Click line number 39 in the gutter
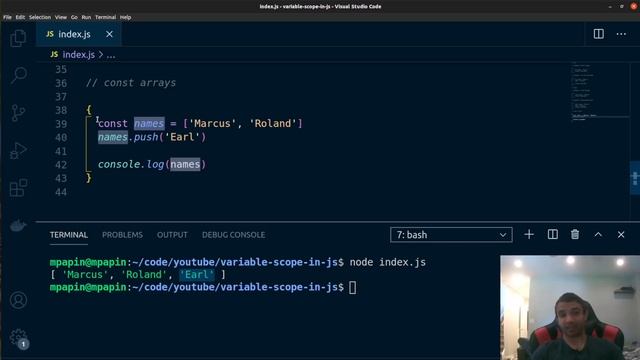640x360 pixels. [61, 124]
